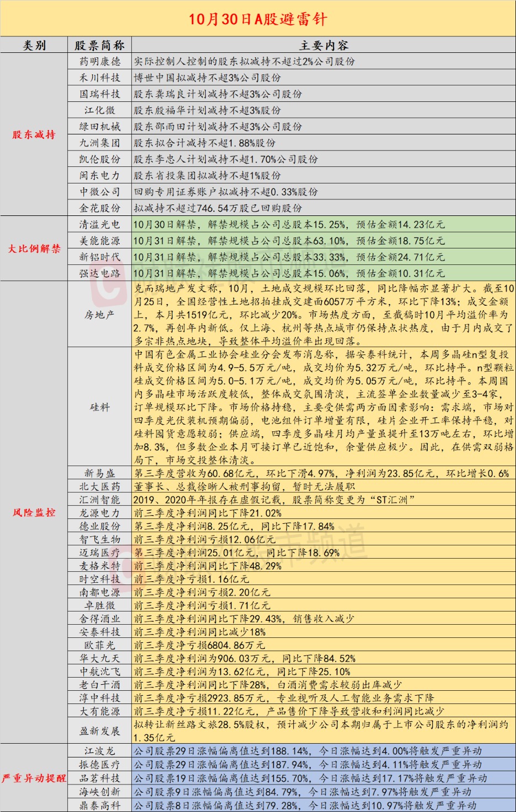The width and height of the screenshot is (516, 812).
Task: Select stock name "汇洲智能"
Action: tap(100, 500)
